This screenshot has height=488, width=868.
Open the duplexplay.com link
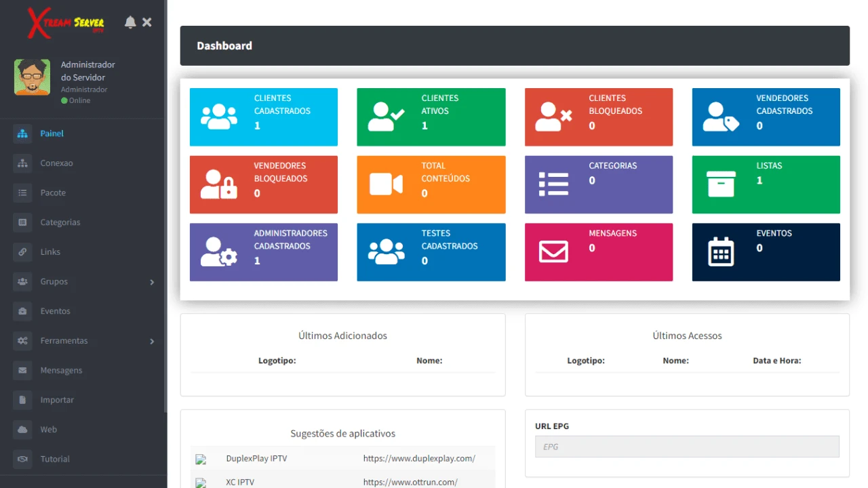click(x=418, y=459)
